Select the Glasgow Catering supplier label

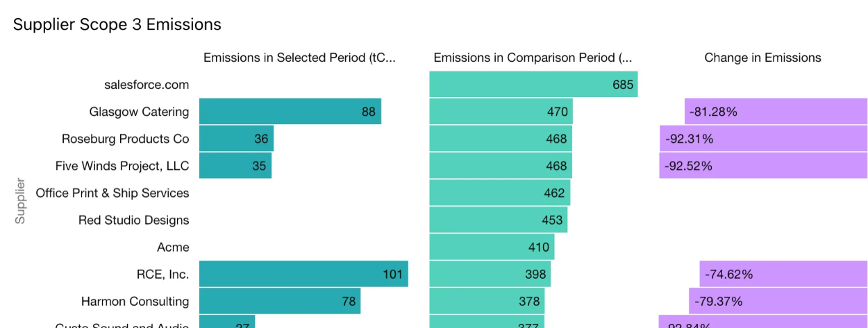(x=139, y=112)
